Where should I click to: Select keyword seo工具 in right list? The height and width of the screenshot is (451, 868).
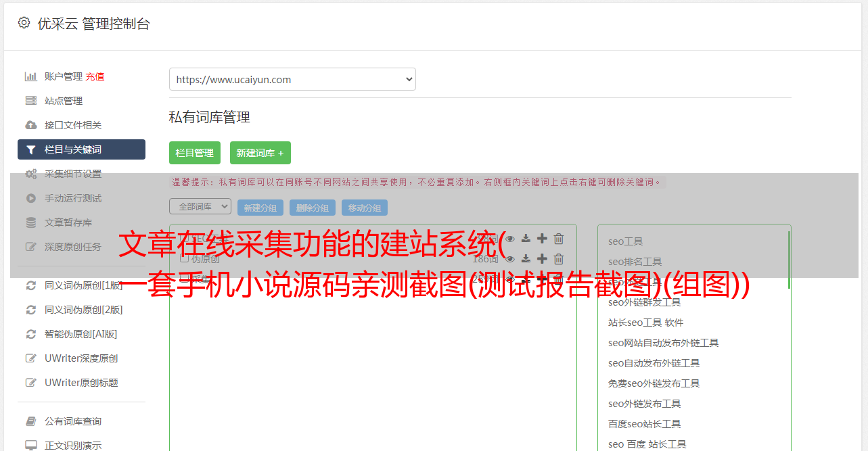[x=626, y=241]
